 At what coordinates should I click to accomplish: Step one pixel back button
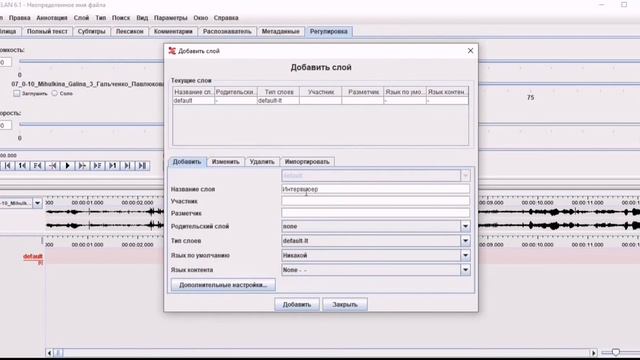53,166
